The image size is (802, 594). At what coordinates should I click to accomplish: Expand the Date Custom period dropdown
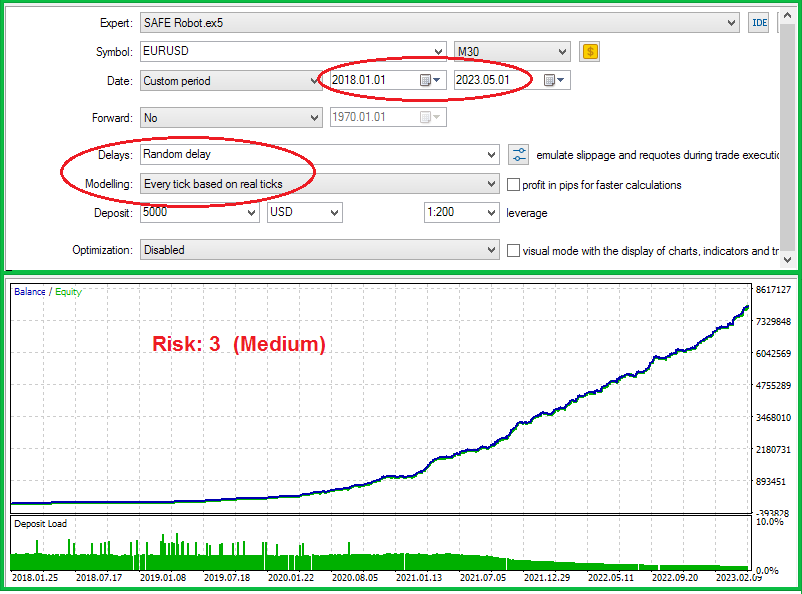(313, 81)
